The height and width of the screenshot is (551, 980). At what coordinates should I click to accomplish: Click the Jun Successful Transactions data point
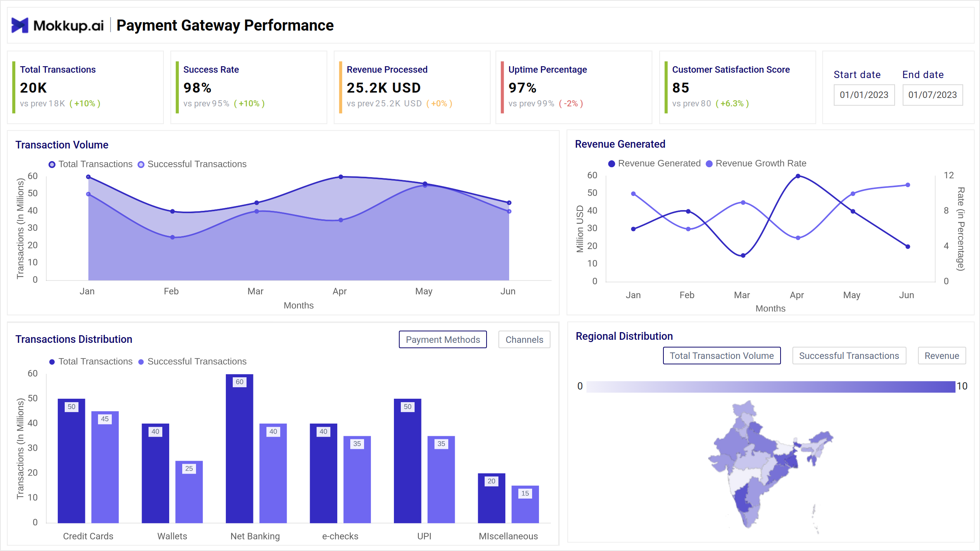[509, 211]
